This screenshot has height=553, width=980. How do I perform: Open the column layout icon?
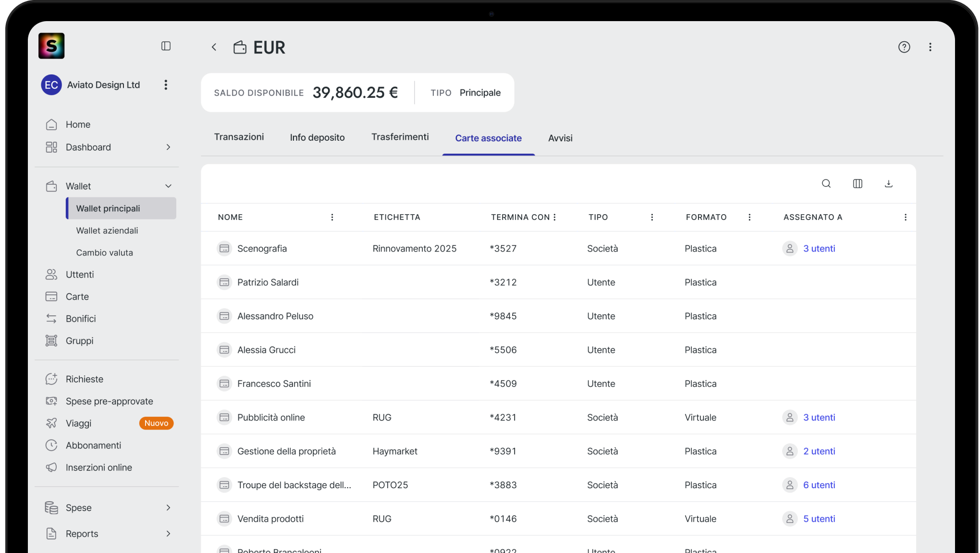tap(857, 183)
